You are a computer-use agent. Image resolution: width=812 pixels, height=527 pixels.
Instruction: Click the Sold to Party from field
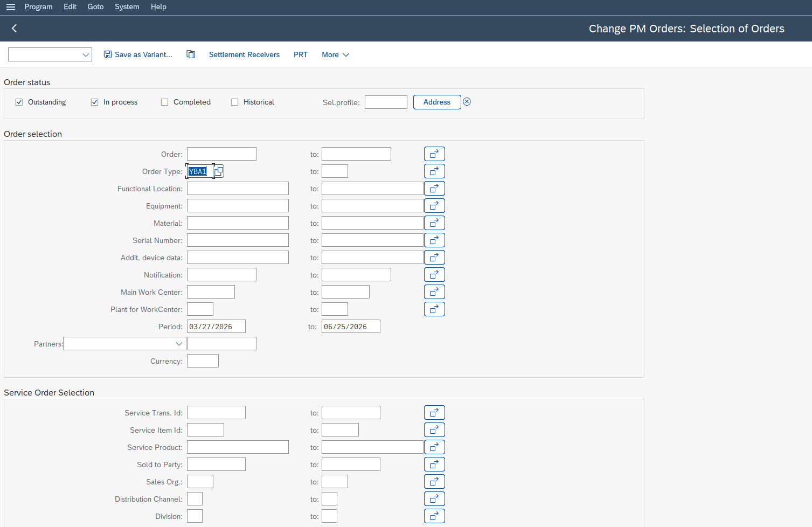(216, 464)
